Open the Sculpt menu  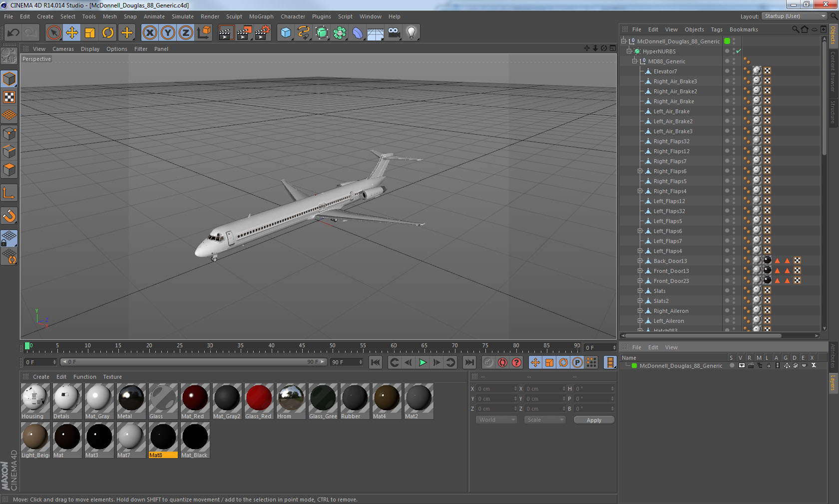coord(234,16)
